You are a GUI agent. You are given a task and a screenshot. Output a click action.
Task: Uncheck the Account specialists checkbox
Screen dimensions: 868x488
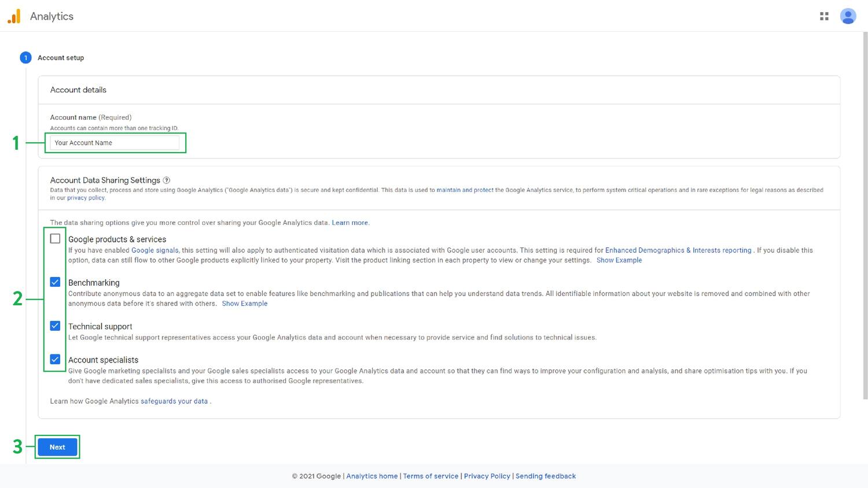click(x=55, y=359)
